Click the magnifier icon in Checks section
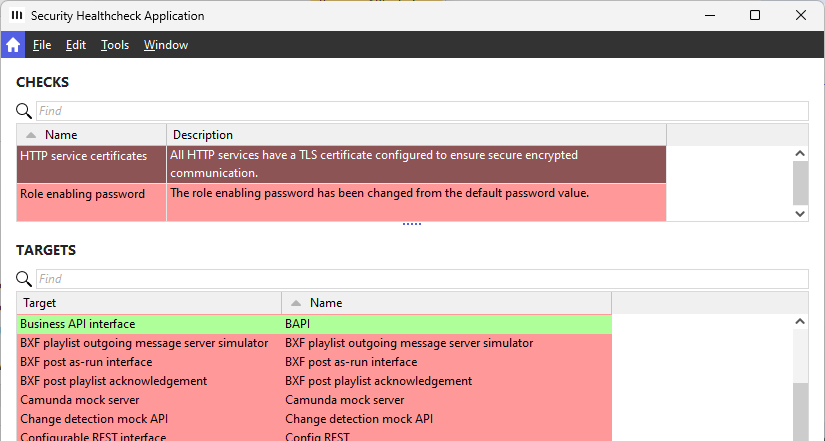Image resolution: width=825 pixels, height=441 pixels. pyautogui.click(x=24, y=111)
